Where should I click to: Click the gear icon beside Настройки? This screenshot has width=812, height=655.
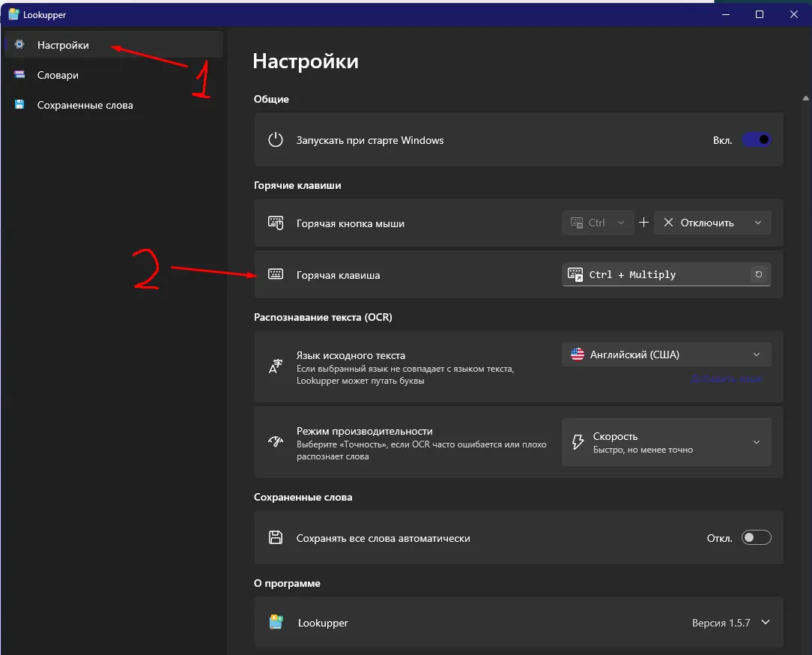click(20, 45)
